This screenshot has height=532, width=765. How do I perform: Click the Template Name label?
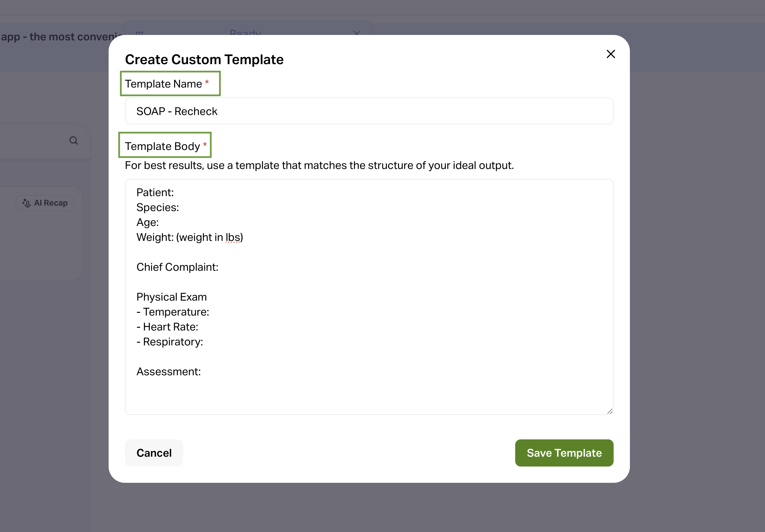pyautogui.click(x=163, y=84)
